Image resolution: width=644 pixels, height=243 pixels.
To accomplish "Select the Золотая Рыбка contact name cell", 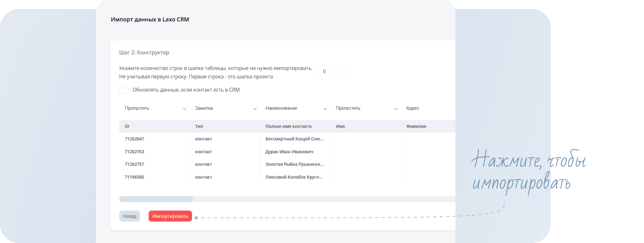I will (294, 164).
